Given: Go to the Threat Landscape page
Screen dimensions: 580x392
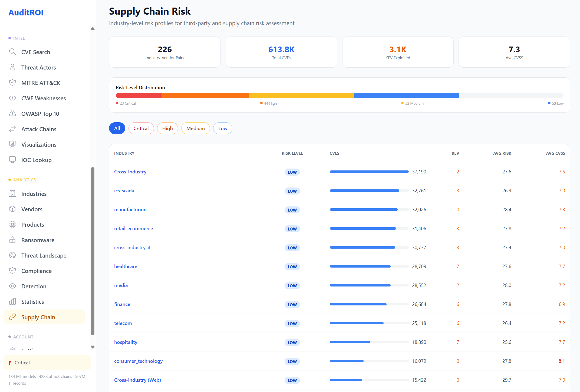Looking at the screenshot, I should point(44,255).
